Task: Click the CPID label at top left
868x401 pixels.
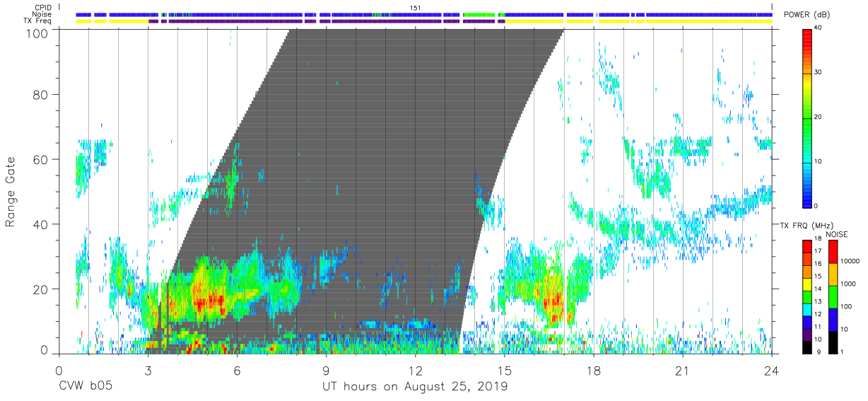Action: [x=42, y=6]
